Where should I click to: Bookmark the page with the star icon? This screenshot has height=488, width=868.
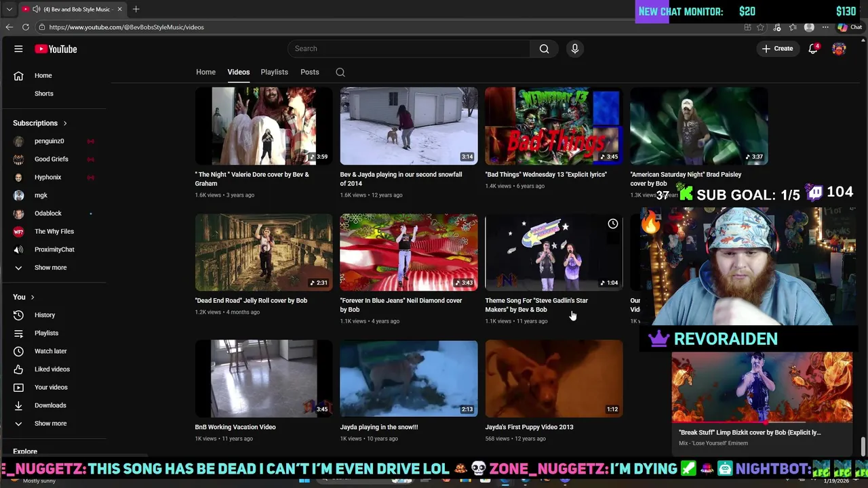pos(760,27)
